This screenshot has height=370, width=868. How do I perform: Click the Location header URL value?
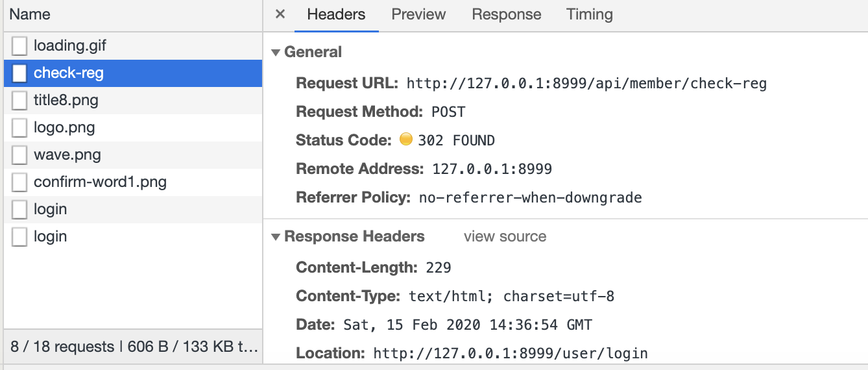[x=511, y=354]
